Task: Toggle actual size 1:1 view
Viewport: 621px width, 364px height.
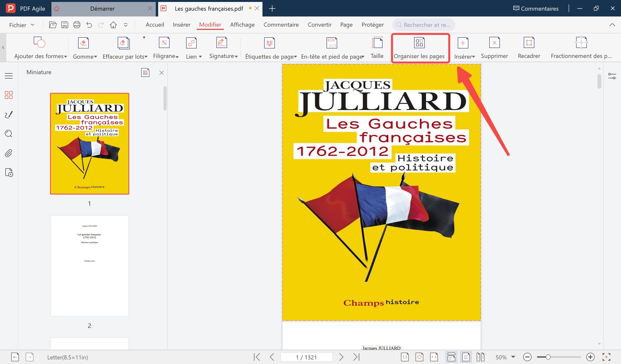Action: point(405,357)
